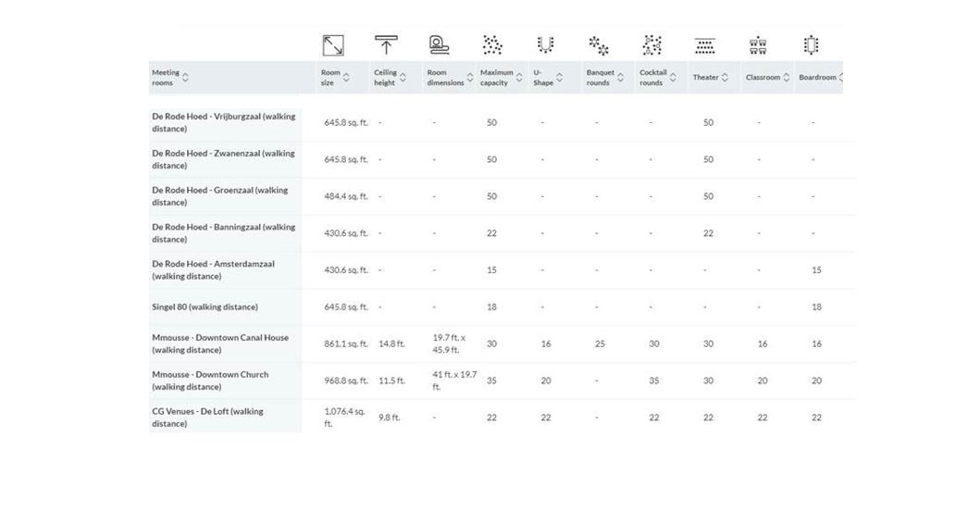Click the banquet rounds icon

click(599, 45)
